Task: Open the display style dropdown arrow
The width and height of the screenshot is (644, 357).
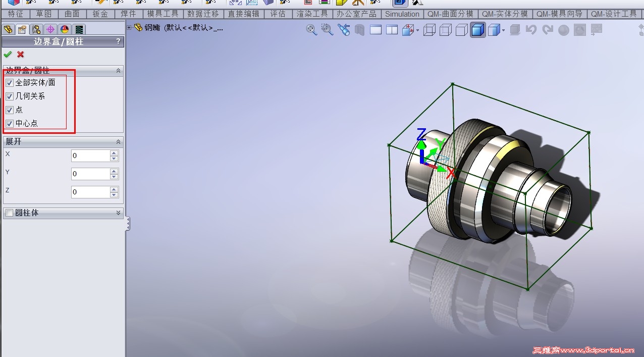Action: point(504,31)
